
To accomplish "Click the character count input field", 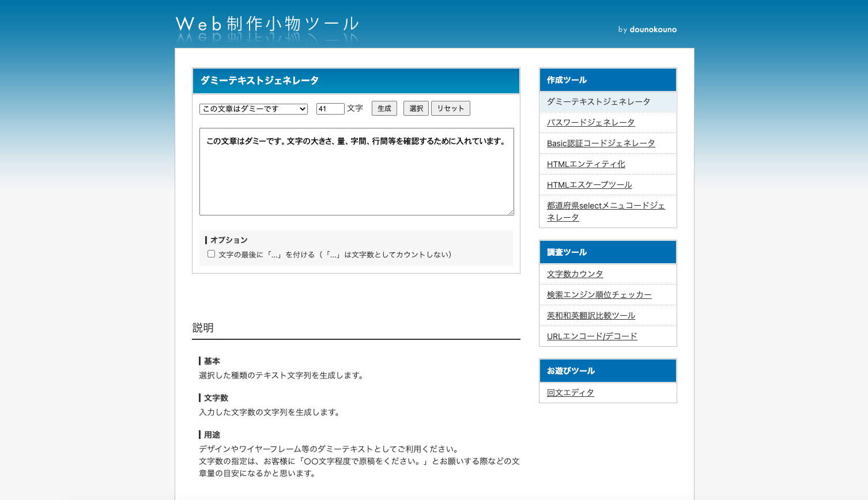I will 330,109.
